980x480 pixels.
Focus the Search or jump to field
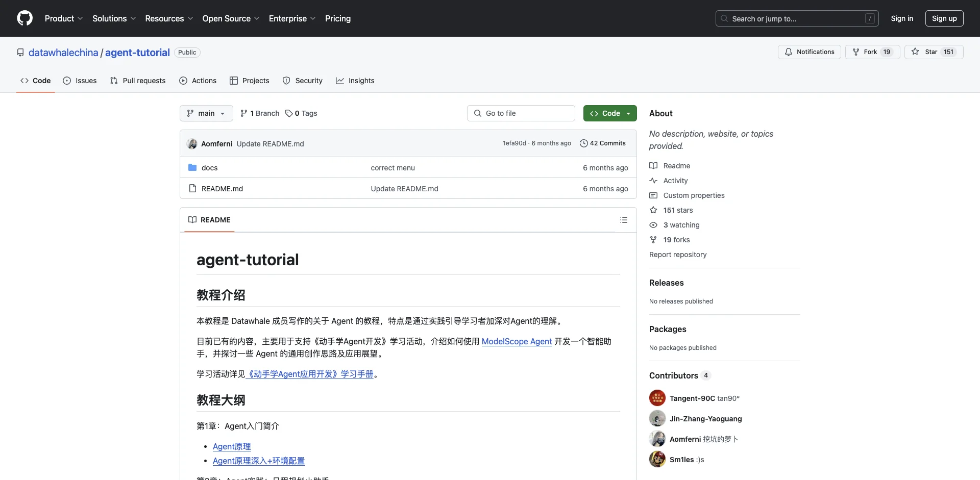pyautogui.click(x=797, y=18)
